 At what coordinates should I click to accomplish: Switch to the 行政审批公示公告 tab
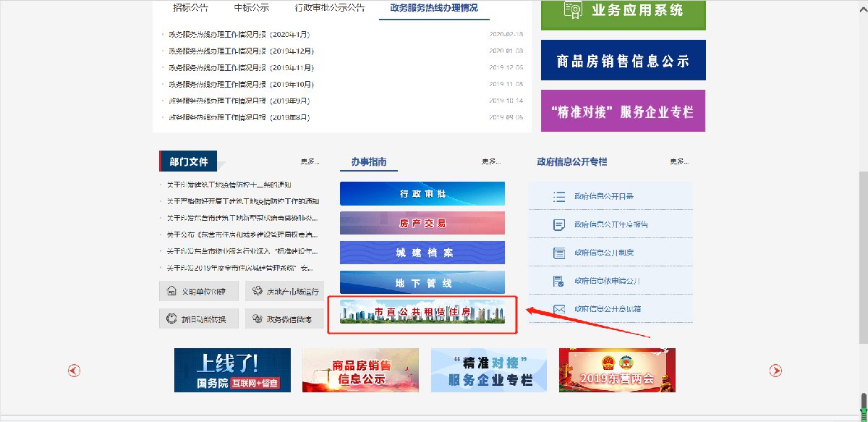coord(330,8)
